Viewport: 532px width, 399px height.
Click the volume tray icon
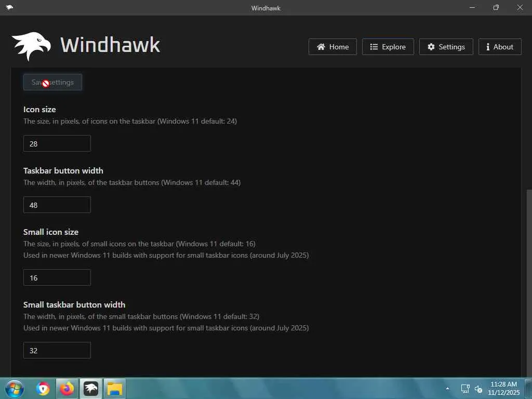point(478,389)
